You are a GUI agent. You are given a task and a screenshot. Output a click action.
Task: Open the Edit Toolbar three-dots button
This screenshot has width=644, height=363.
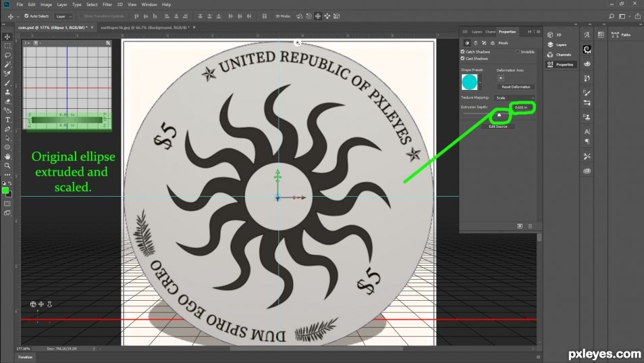click(x=7, y=174)
